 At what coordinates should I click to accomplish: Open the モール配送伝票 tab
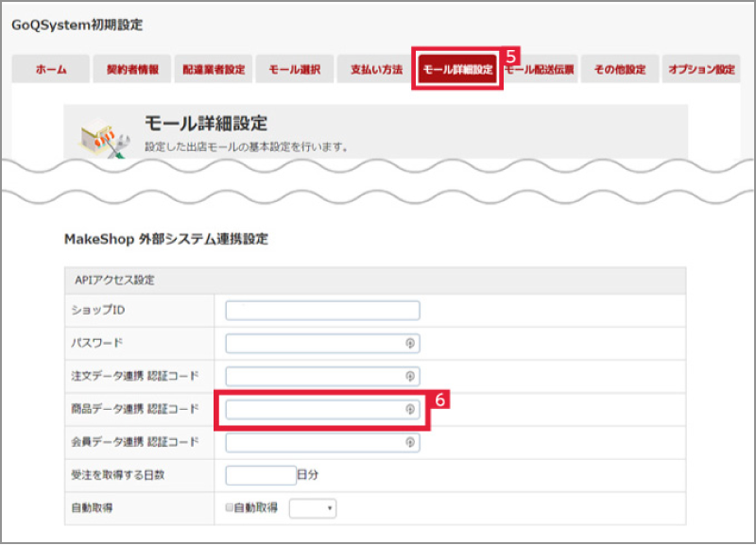tap(540, 69)
